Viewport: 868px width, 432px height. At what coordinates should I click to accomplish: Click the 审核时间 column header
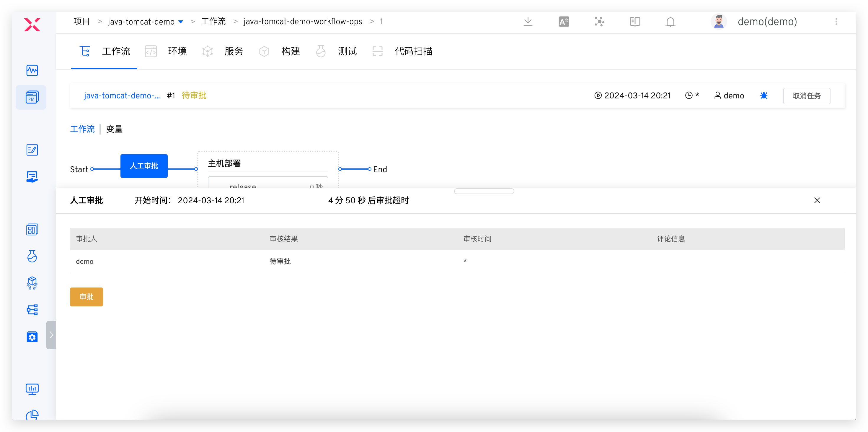tap(477, 239)
